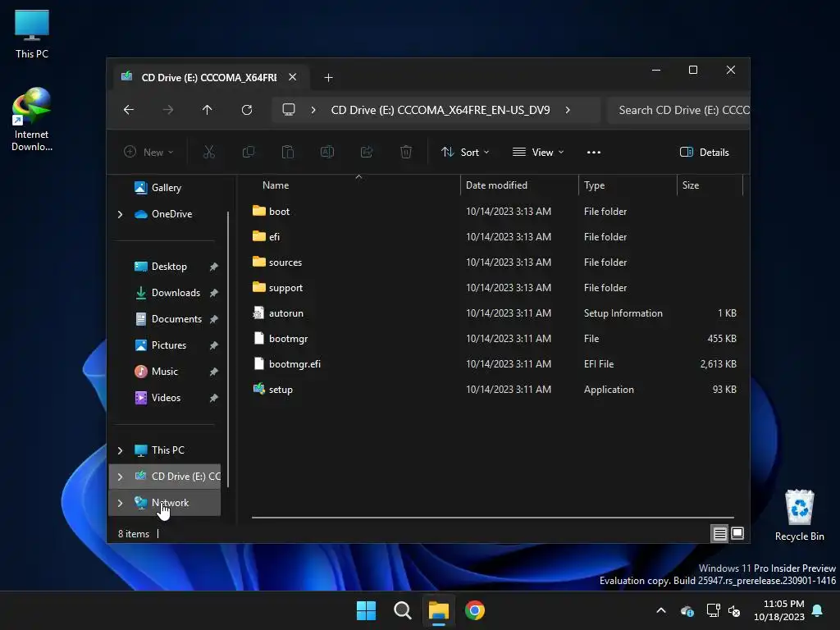Image resolution: width=840 pixels, height=630 pixels.
Task: Switch to large thumbnails view icon
Action: 737,533
